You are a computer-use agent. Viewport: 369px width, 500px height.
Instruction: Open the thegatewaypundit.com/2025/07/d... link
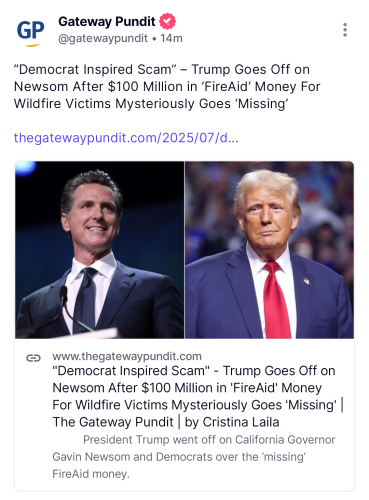click(x=126, y=138)
